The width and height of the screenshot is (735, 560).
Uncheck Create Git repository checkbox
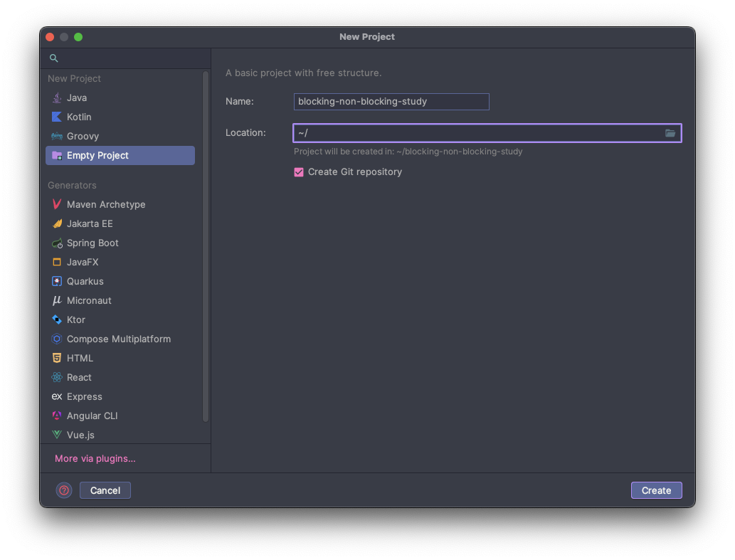click(299, 172)
